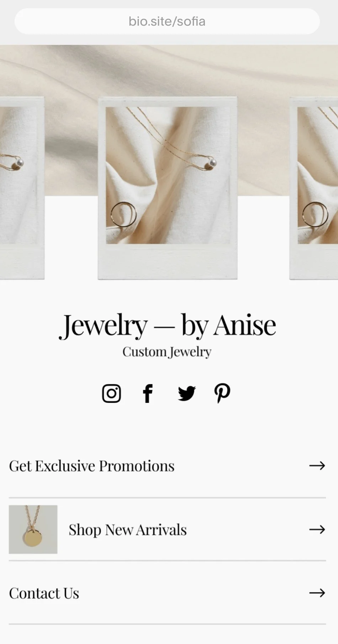Image resolution: width=338 pixels, height=644 pixels.
Task: Click arrow beside Contact Us
Action: (317, 593)
